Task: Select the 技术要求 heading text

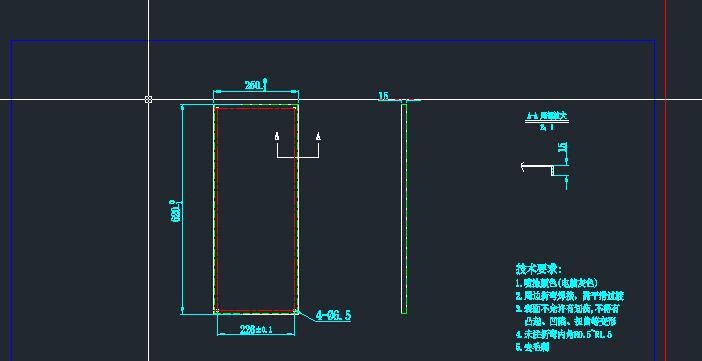Action: pos(538,269)
